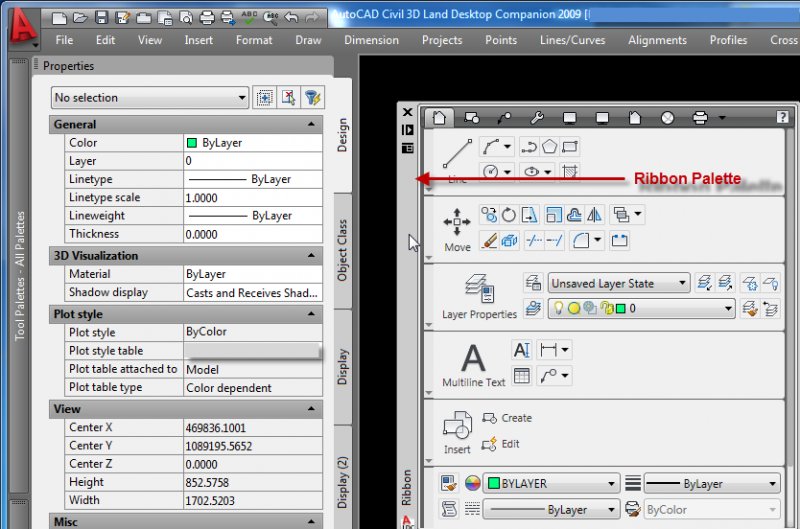Collapse the General section
Screen dimensions: 800x529
click(x=311, y=124)
